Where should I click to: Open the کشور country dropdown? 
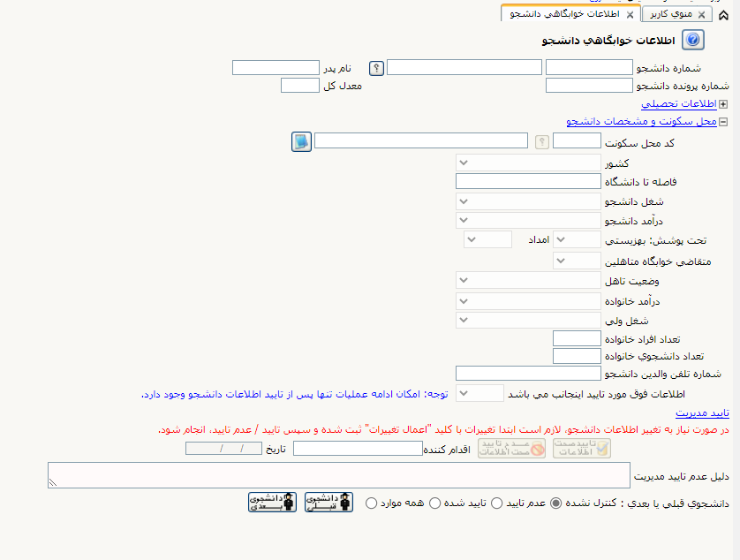point(528,163)
